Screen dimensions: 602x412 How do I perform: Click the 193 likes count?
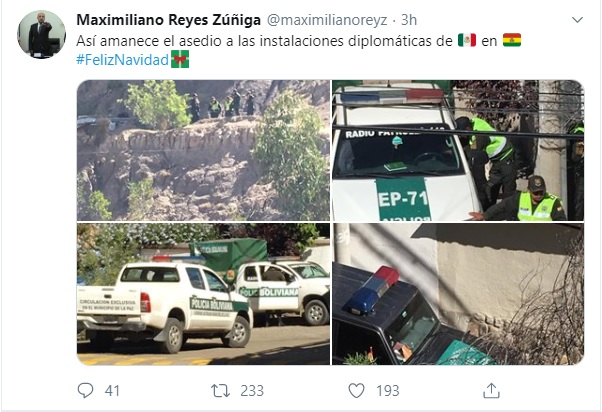[x=388, y=391]
